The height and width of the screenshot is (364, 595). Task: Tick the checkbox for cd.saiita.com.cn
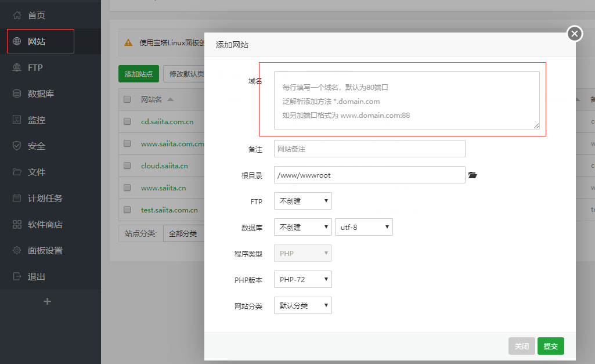[127, 122]
